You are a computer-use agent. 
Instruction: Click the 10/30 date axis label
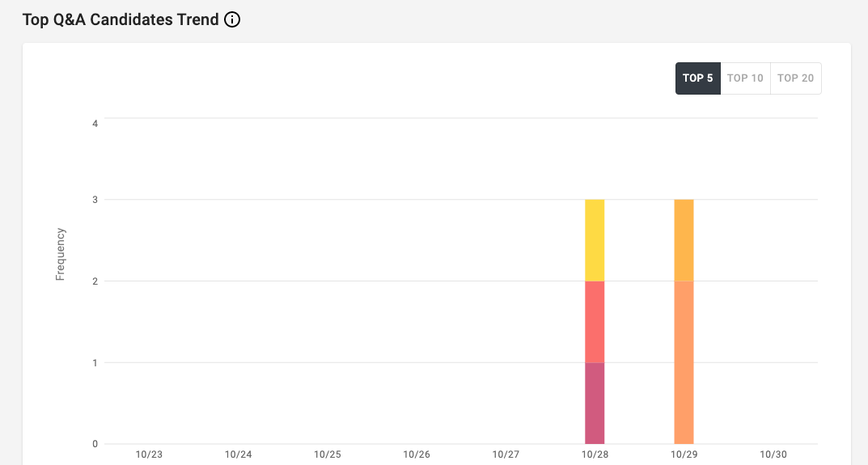click(x=773, y=454)
